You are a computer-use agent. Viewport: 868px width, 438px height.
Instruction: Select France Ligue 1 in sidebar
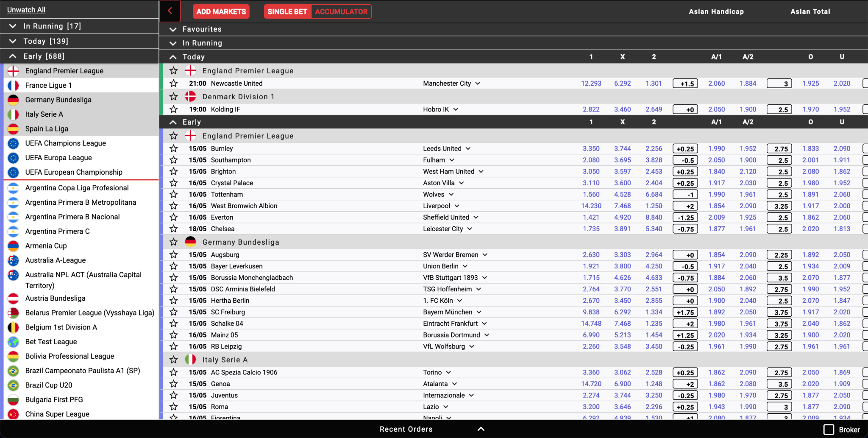point(48,85)
